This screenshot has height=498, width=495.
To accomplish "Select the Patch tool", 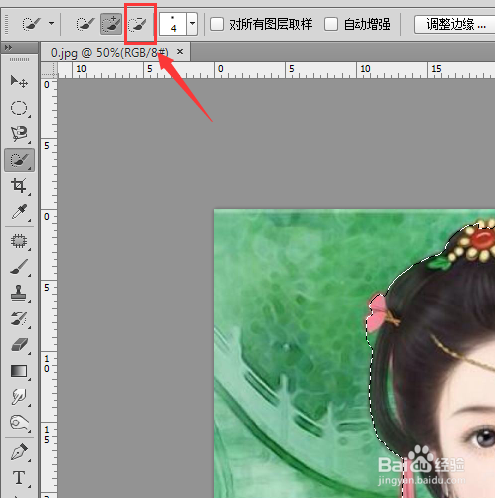I will coord(19,241).
